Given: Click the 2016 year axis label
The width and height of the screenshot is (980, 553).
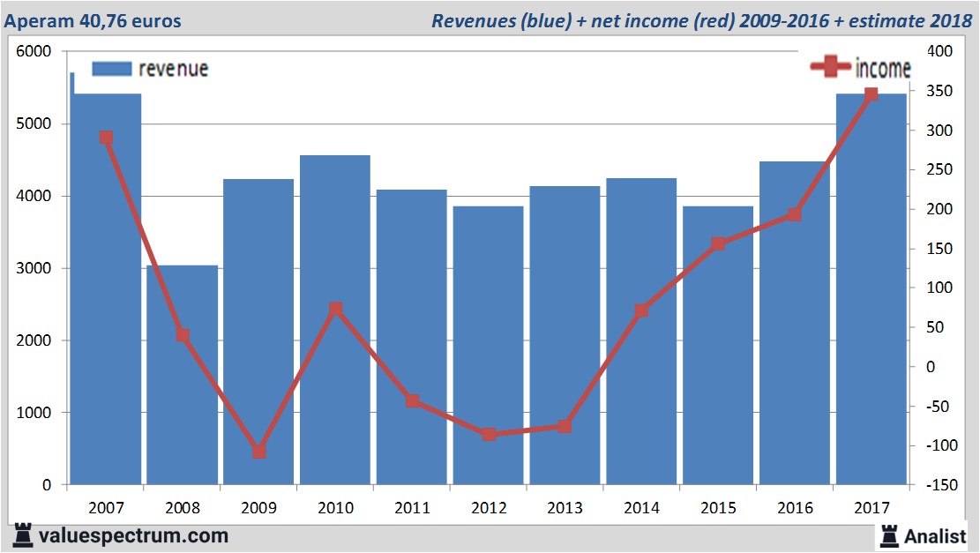Looking at the screenshot, I should (x=795, y=507).
